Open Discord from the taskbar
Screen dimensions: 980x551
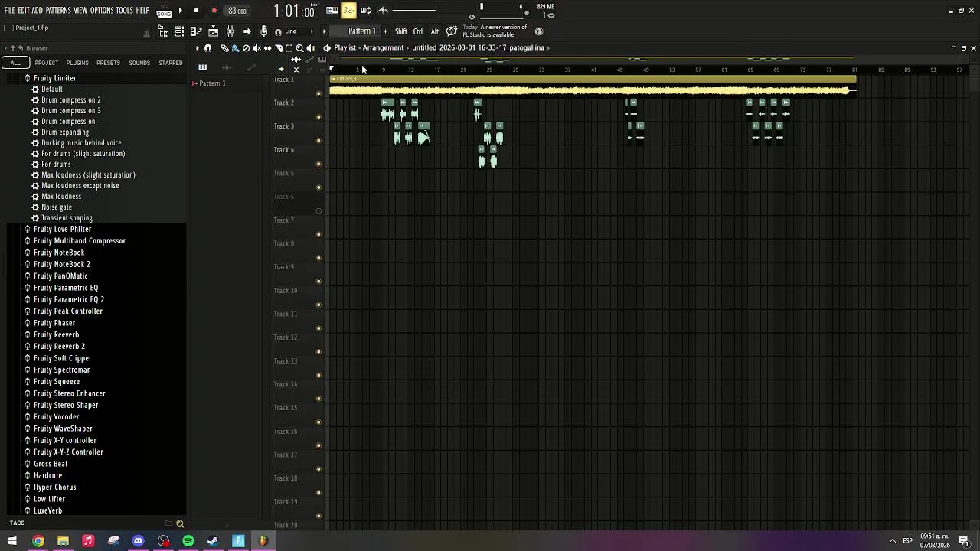point(139,541)
